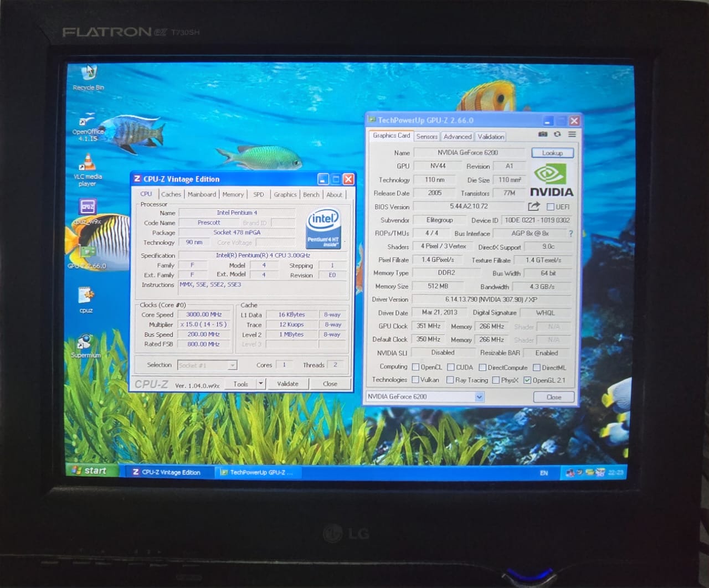Click the system tray icons area
Viewport: 709px width, 588px height.
(585, 472)
